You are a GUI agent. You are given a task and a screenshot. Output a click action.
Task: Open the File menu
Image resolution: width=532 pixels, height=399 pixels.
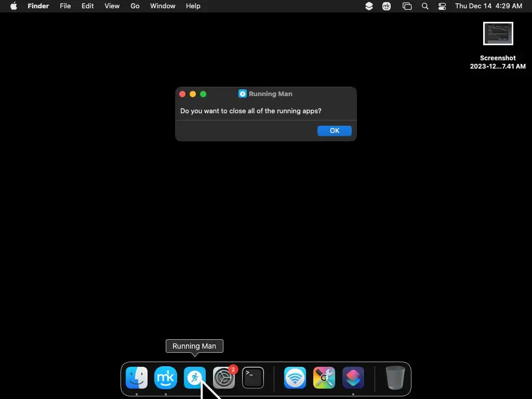click(65, 6)
